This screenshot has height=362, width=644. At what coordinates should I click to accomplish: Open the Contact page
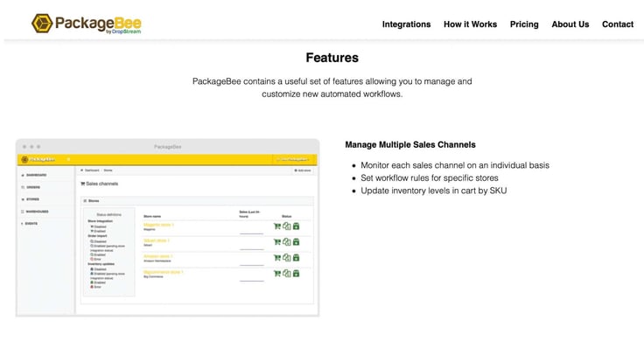tap(618, 24)
